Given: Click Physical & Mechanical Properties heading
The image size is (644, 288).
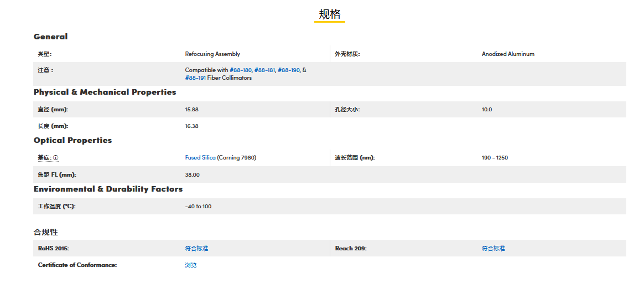Looking at the screenshot, I should [105, 92].
